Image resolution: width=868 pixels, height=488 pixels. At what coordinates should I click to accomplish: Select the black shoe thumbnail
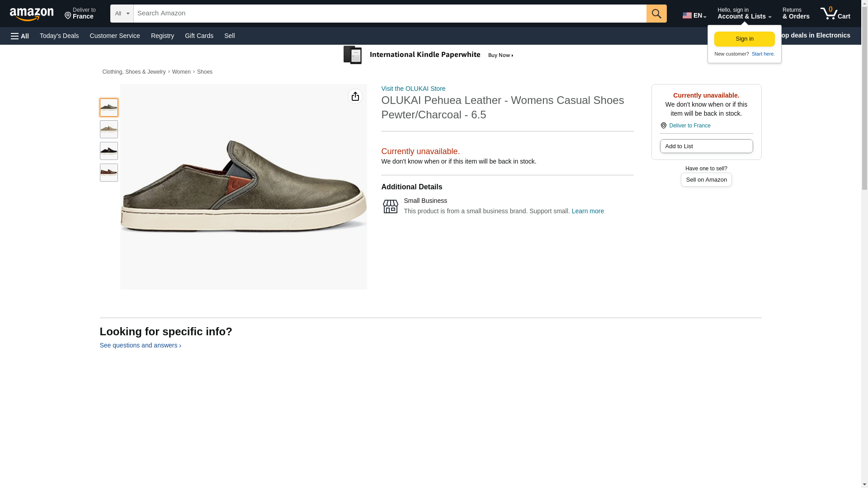point(108,151)
